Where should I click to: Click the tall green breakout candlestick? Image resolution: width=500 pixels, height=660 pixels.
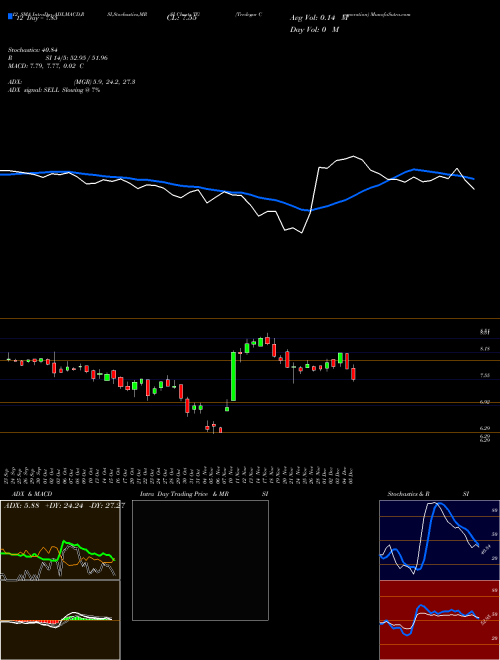tap(233, 376)
